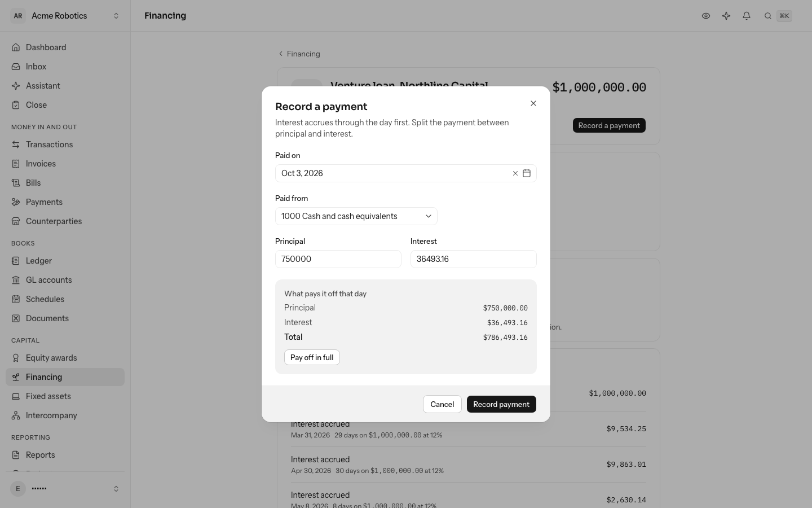
Task: Click the AR workspace avatar
Action: 18,16
